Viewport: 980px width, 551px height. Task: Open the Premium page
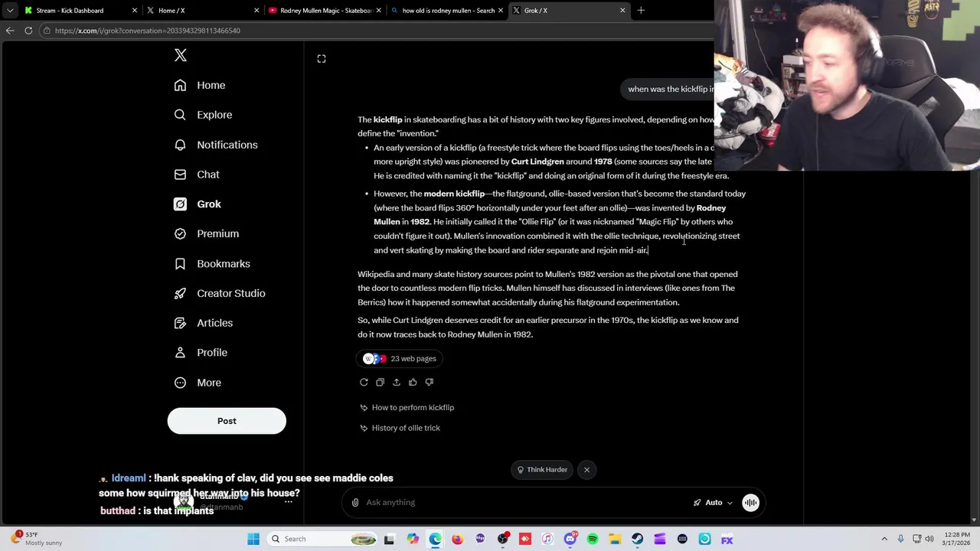click(x=207, y=233)
